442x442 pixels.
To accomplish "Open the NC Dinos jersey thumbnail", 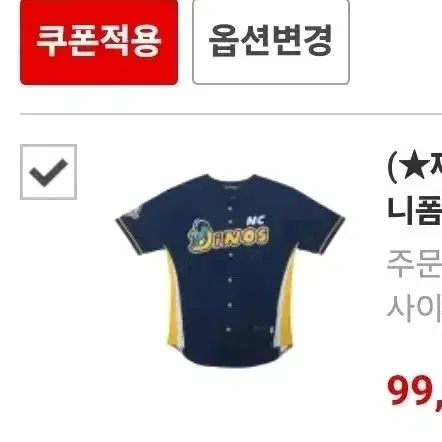I will click(230, 271).
